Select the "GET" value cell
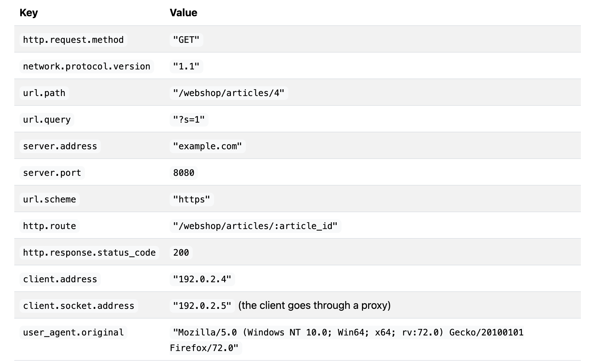 click(186, 40)
